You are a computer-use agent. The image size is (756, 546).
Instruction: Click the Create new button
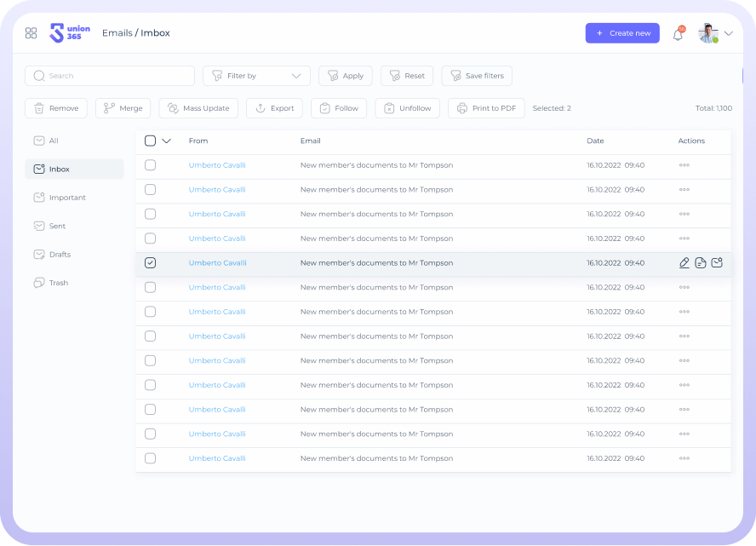click(622, 33)
